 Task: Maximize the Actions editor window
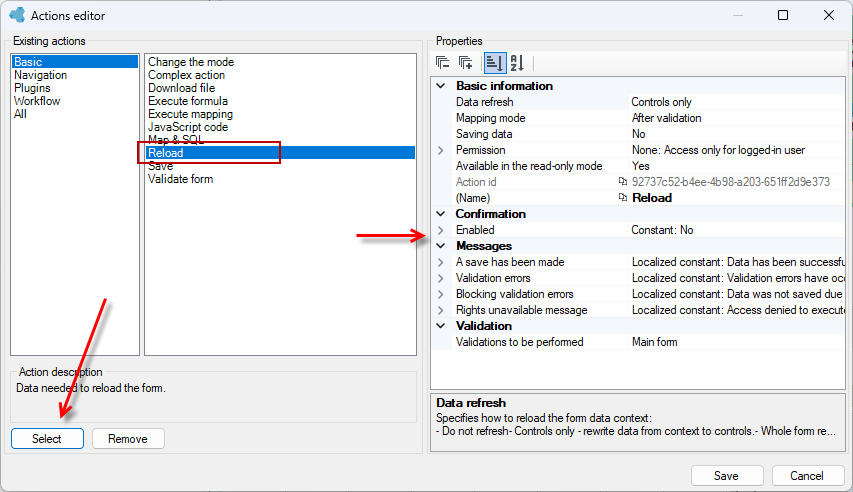click(783, 15)
